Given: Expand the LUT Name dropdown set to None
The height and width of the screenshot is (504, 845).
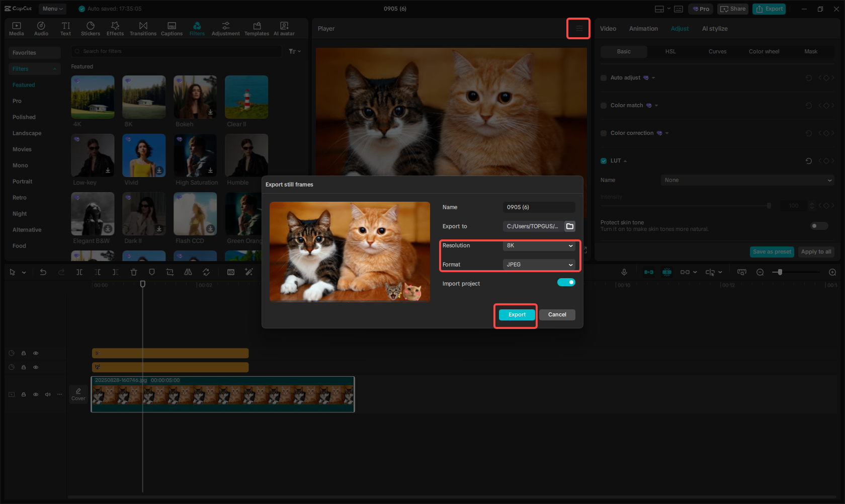Looking at the screenshot, I should tap(747, 180).
